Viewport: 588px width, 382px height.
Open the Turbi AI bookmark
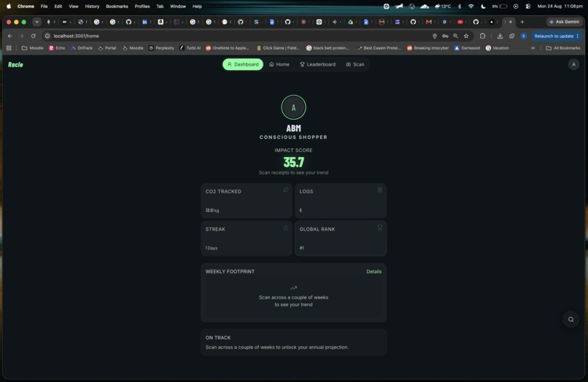190,48
